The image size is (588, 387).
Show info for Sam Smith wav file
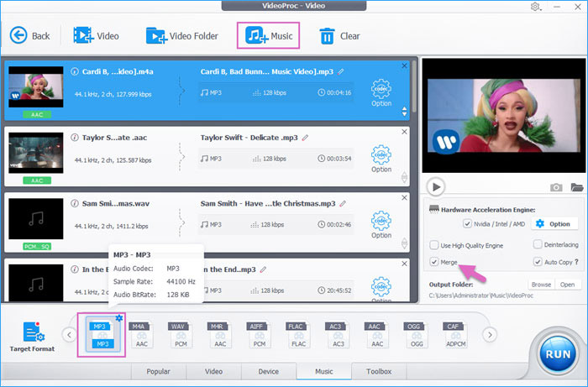click(75, 203)
